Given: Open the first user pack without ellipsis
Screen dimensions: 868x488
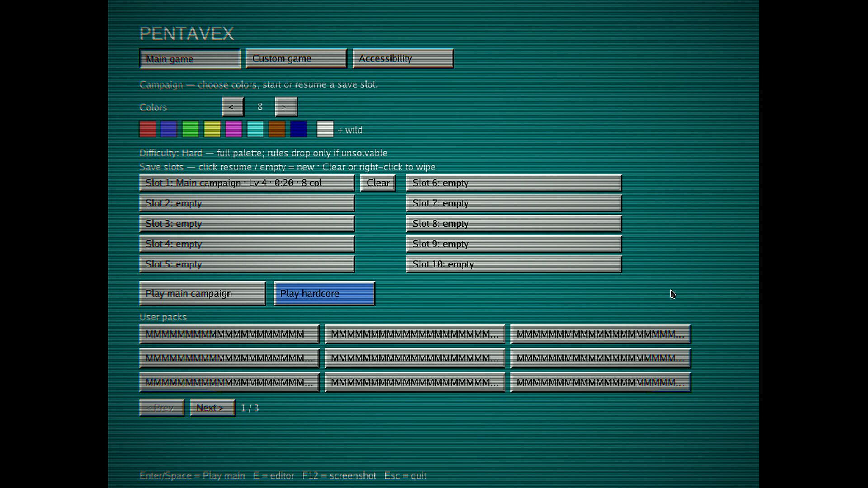Looking at the screenshot, I should click(229, 334).
